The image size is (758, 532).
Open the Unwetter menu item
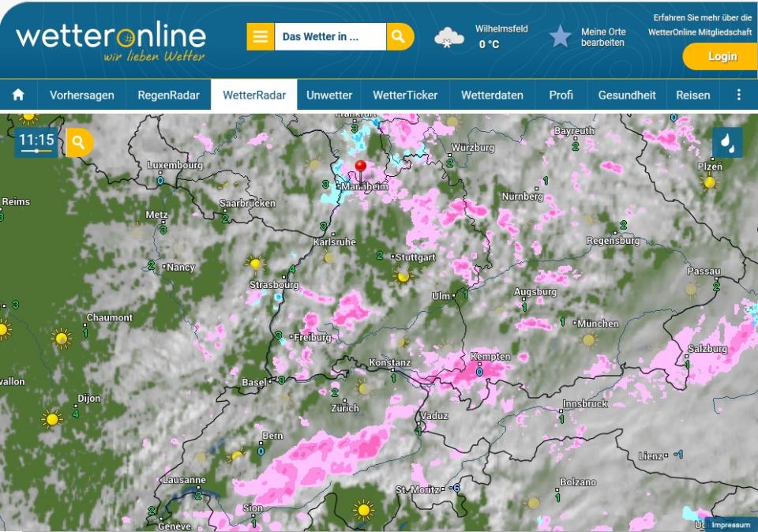(329, 95)
